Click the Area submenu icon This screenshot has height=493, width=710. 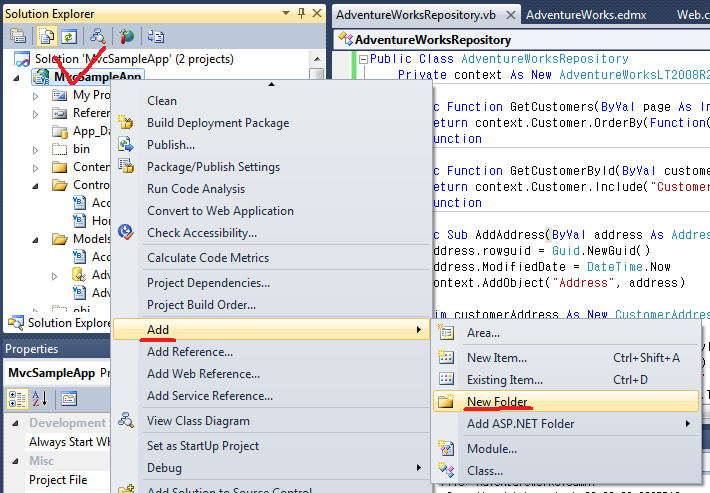click(x=446, y=333)
